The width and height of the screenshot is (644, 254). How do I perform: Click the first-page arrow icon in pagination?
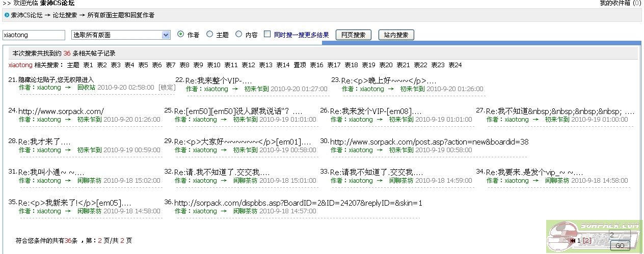pos(573,240)
